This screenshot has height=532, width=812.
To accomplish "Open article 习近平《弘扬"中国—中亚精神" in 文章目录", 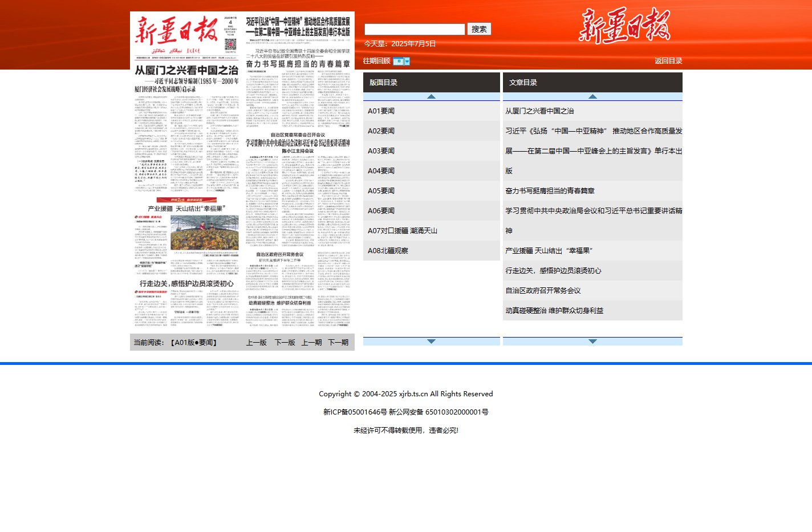I will coord(592,151).
